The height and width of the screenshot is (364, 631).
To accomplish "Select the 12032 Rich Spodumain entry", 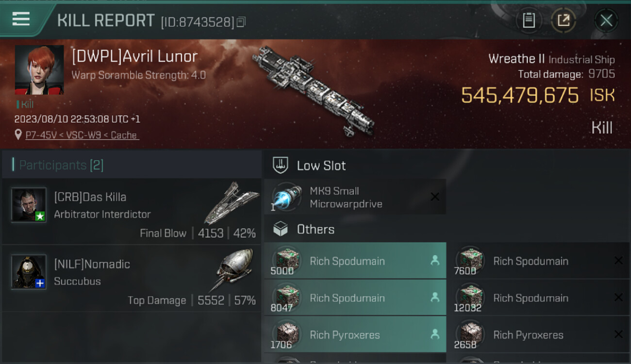I will [x=539, y=298].
